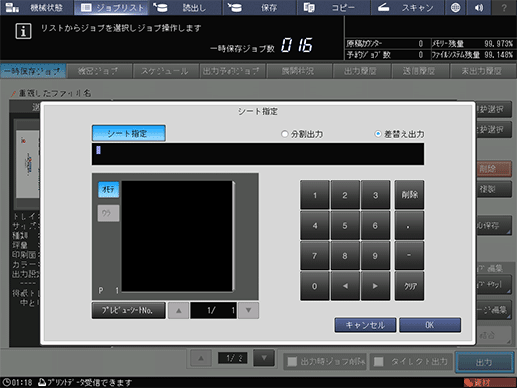Select the 未出力履歴 tab in background
517x388 pixels.
[x=482, y=71]
